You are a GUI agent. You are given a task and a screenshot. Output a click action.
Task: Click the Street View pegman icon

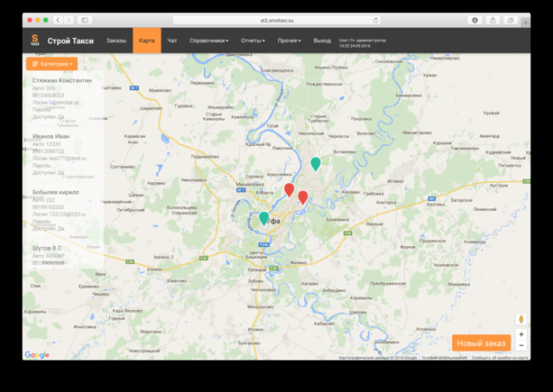pyautogui.click(x=521, y=319)
